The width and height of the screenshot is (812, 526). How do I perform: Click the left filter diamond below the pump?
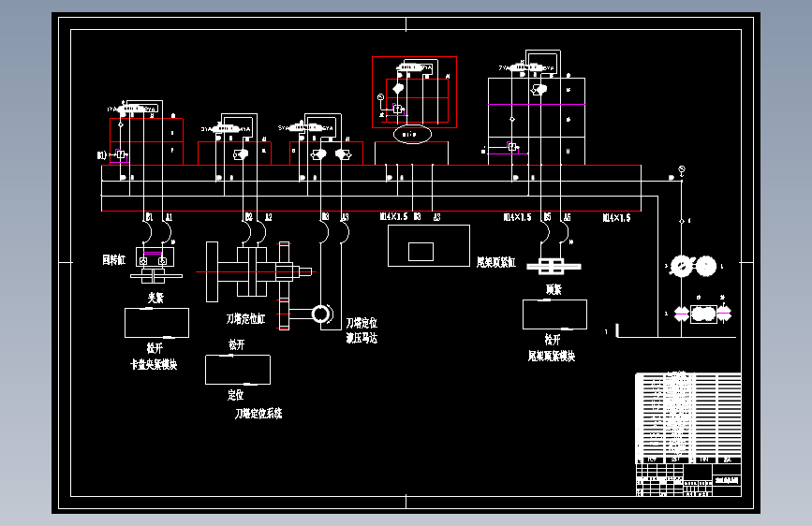coord(681,314)
